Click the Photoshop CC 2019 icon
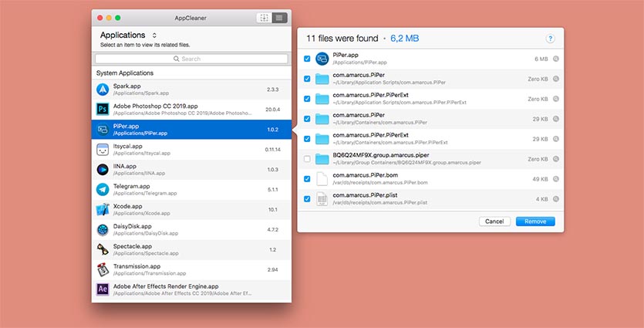Image resolution: width=644 pixels, height=328 pixels. click(103, 110)
